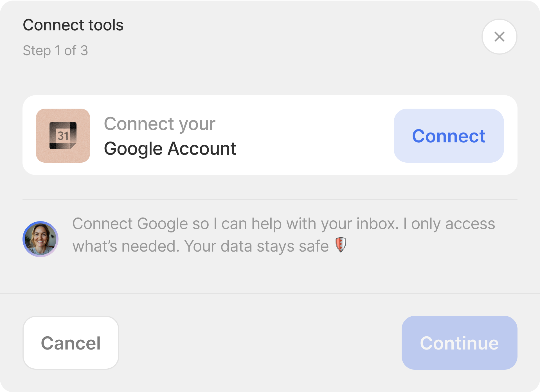Close the Connect tools dialog
The width and height of the screenshot is (540, 392).
[x=499, y=37]
